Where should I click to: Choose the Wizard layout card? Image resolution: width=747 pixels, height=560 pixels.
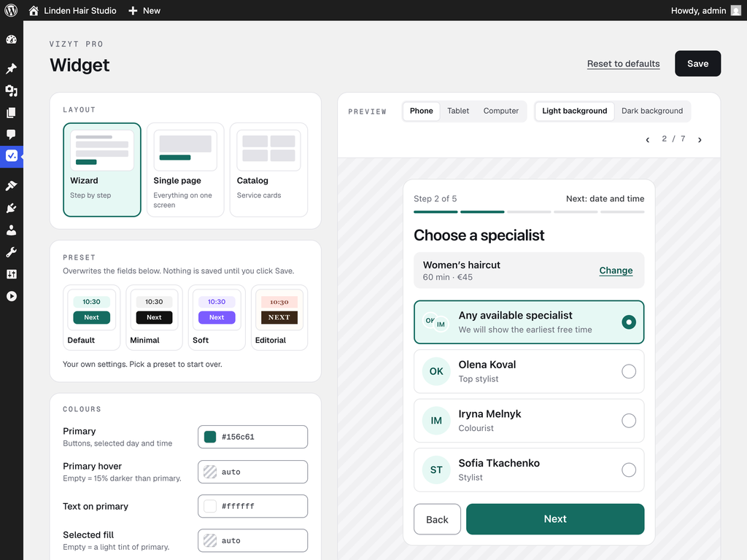coord(102,170)
